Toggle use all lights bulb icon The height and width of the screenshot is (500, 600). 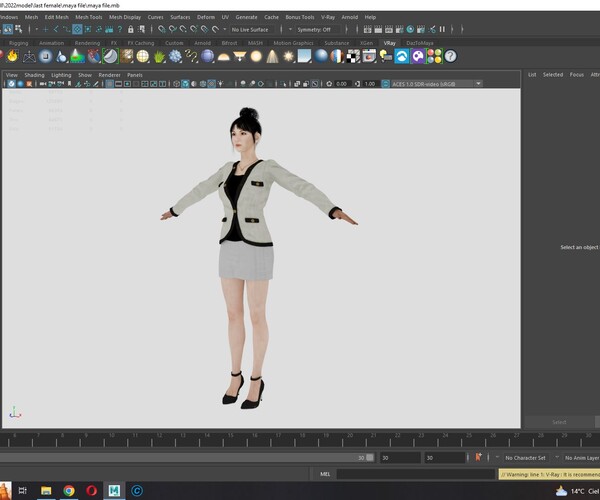click(x=221, y=84)
